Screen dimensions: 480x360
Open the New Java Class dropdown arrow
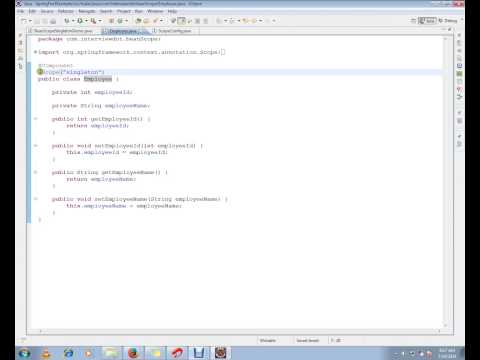pyautogui.click(x=126, y=21)
